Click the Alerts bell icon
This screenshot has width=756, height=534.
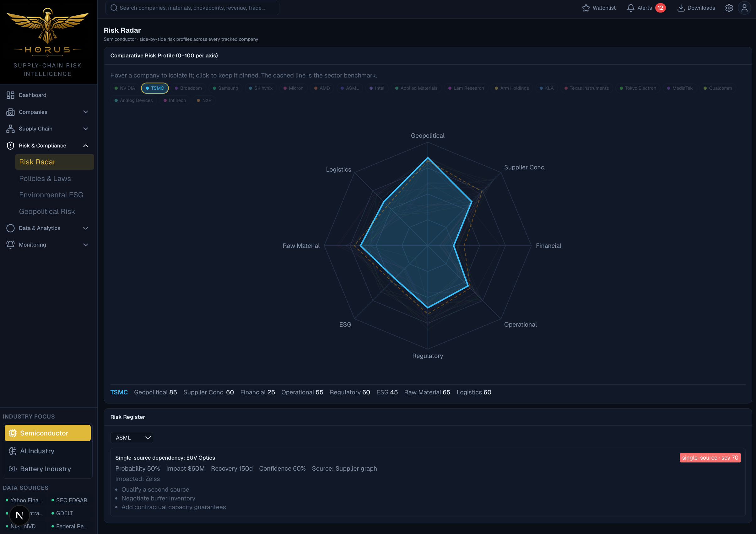(x=630, y=8)
